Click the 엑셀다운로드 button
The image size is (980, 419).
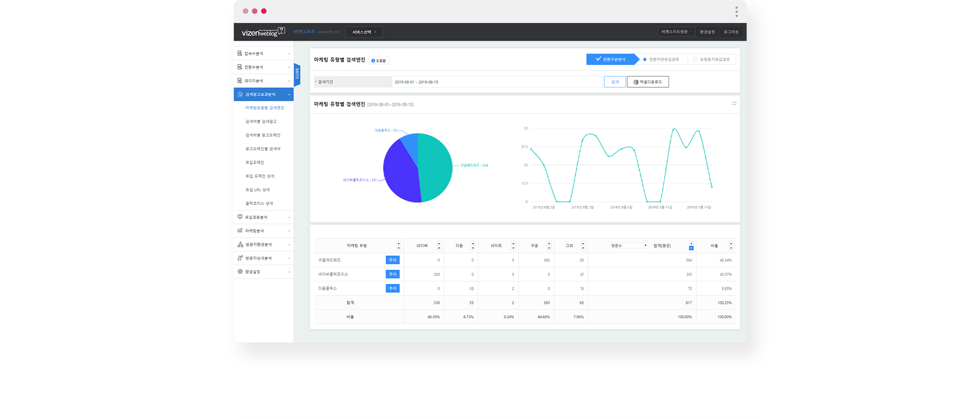[648, 82]
